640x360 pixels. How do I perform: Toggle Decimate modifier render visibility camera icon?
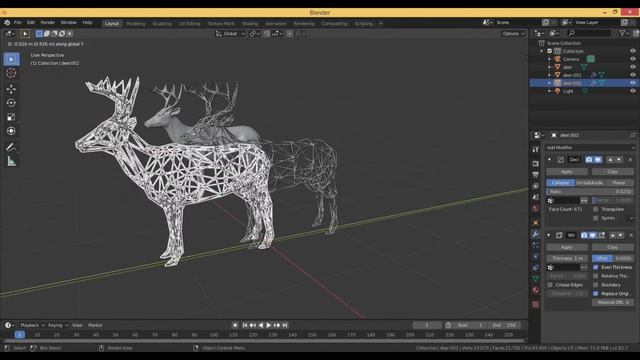click(x=589, y=160)
